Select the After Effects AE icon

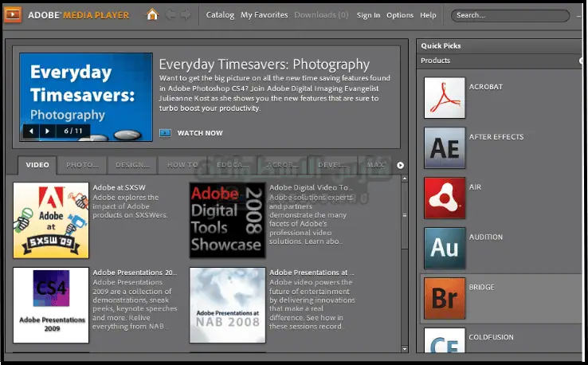[x=444, y=148]
